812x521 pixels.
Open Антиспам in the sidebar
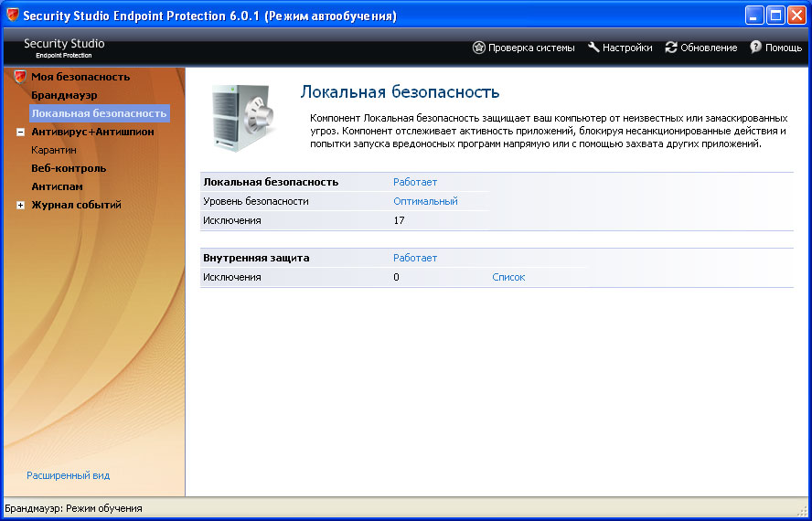click(x=57, y=186)
